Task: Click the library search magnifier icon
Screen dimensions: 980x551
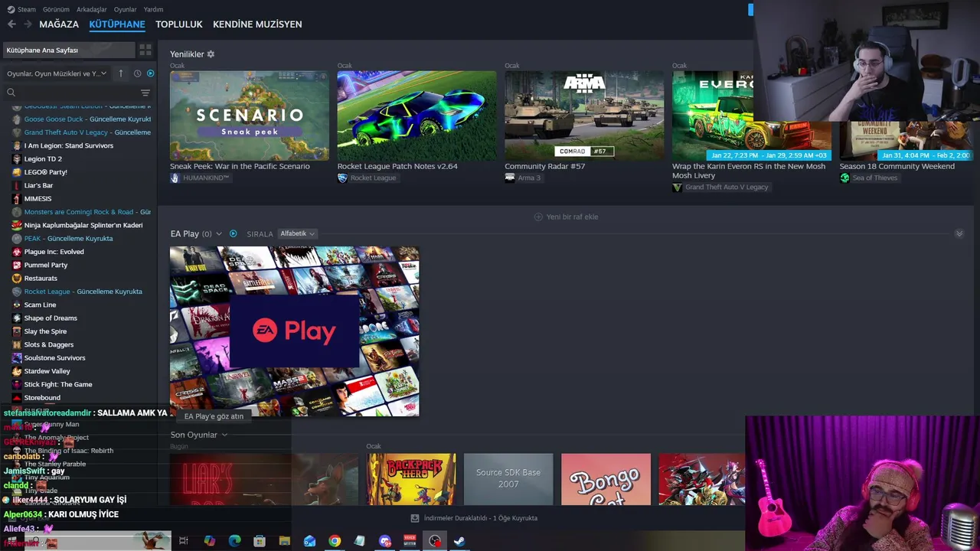Action: click(11, 93)
